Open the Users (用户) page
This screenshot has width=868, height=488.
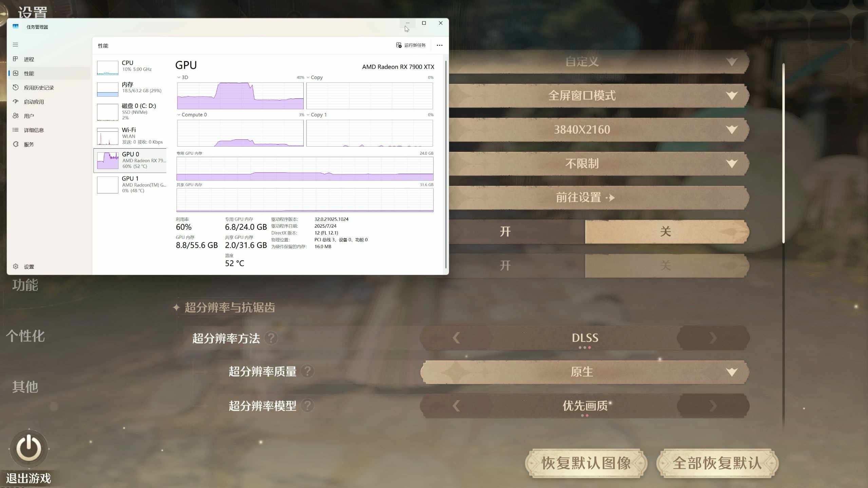29,116
